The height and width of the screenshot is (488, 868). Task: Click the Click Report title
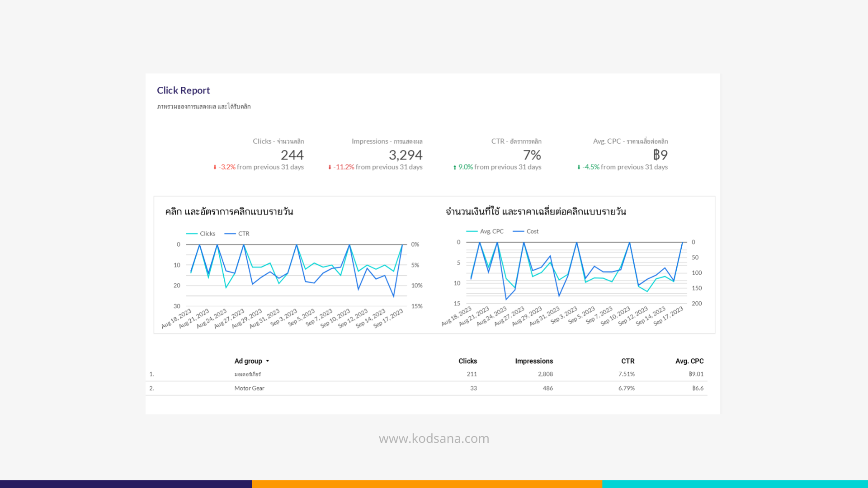(x=183, y=90)
